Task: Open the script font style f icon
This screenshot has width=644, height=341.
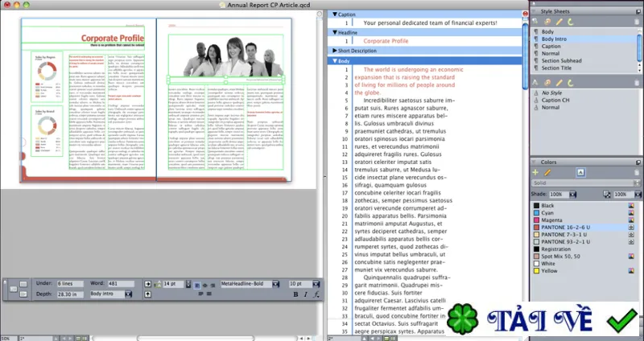Action: point(316,294)
